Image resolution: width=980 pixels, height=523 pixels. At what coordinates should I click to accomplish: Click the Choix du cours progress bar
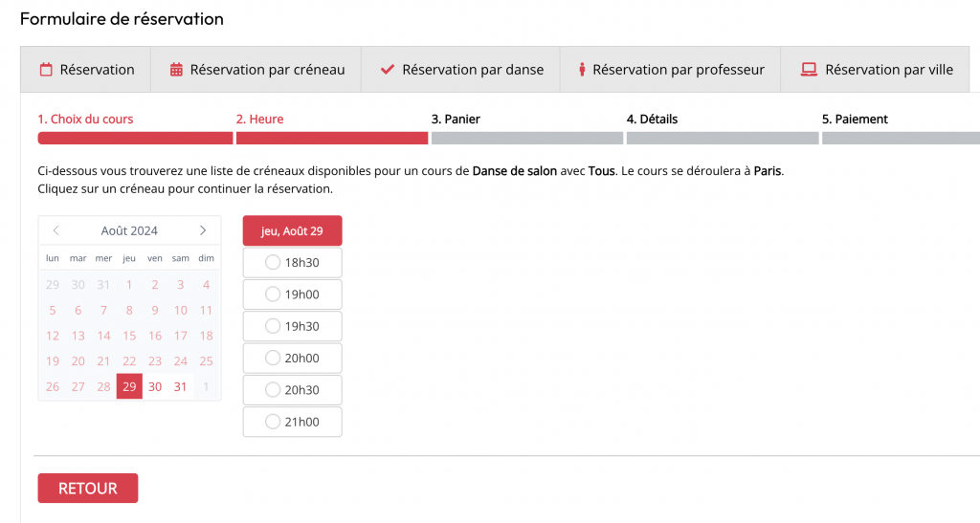[135, 139]
